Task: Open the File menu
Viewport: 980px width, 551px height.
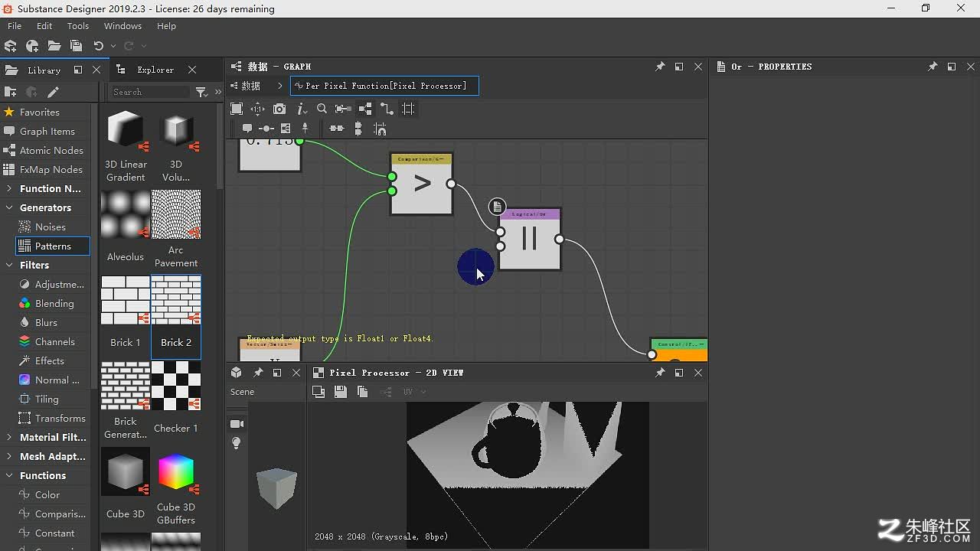Action: [x=15, y=26]
